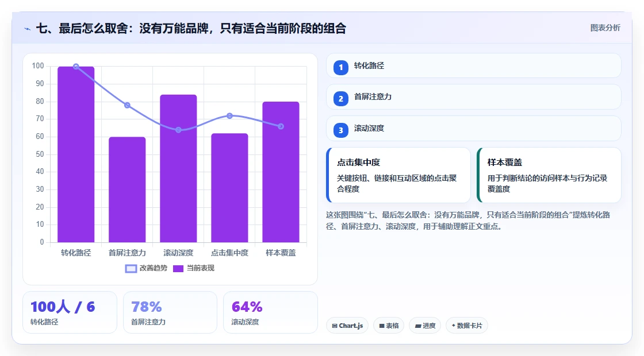Click the 当前表现 legend label text
The image size is (644, 356).
201,268
